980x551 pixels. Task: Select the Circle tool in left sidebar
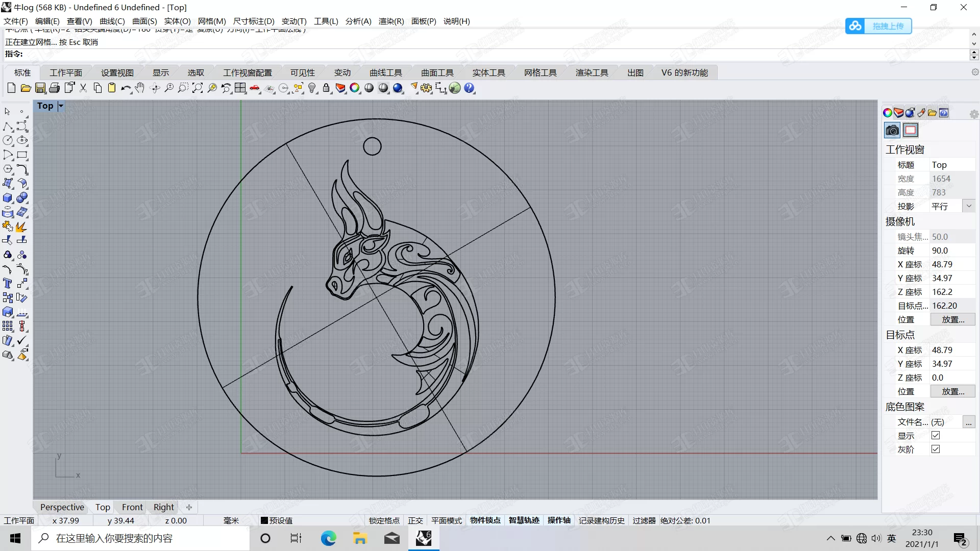[8, 140]
